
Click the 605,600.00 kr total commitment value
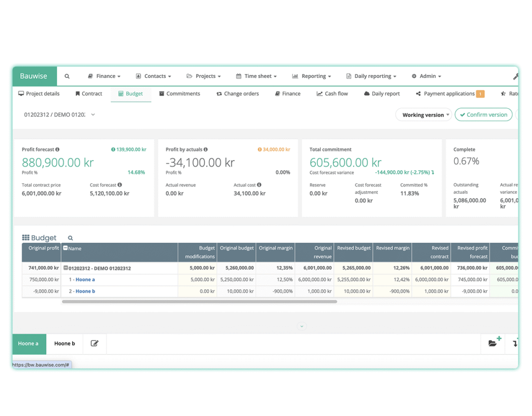[345, 163]
